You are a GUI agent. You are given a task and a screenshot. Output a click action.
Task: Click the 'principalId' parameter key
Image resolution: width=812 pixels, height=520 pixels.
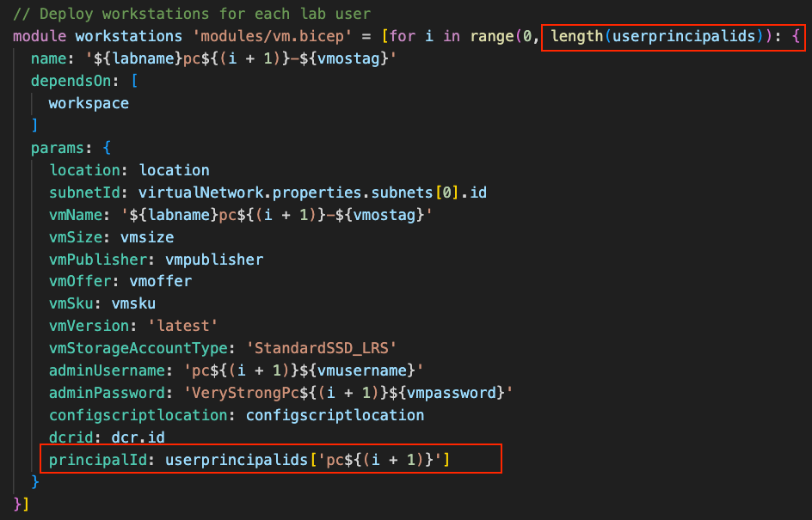click(x=98, y=460)
